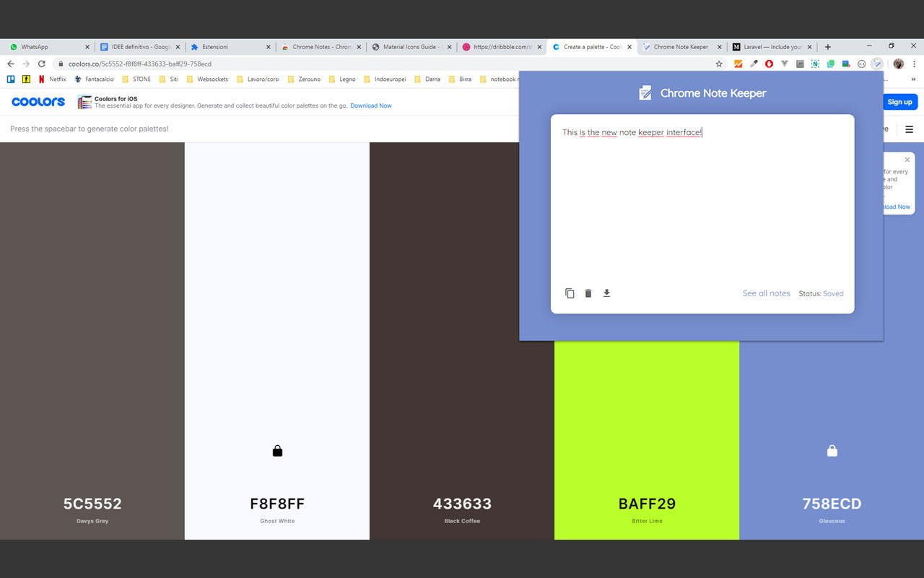
Task: Click inside the note text area
Action: (700, 202)
